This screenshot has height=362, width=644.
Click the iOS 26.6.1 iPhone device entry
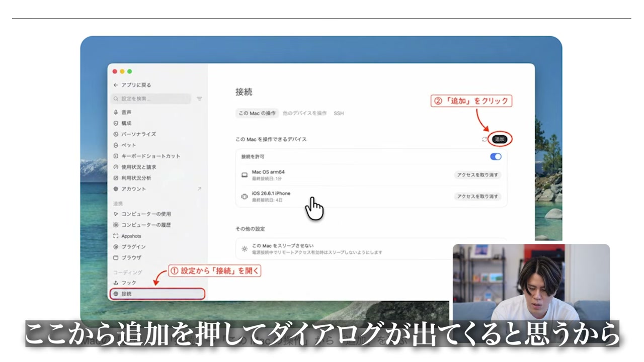point(371,197)
